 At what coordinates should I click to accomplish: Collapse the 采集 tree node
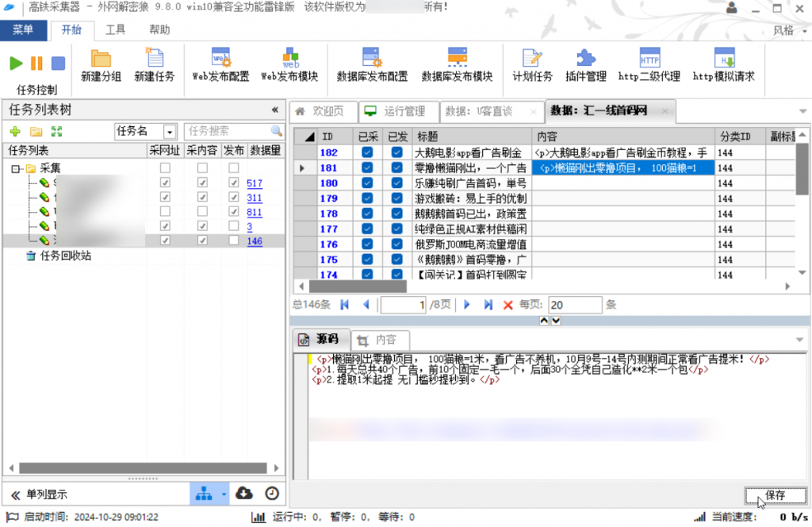[15, 168]
